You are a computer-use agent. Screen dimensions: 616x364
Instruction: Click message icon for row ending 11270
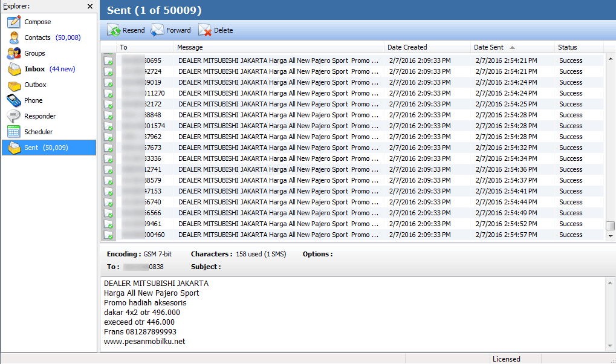tap(108, 94)
